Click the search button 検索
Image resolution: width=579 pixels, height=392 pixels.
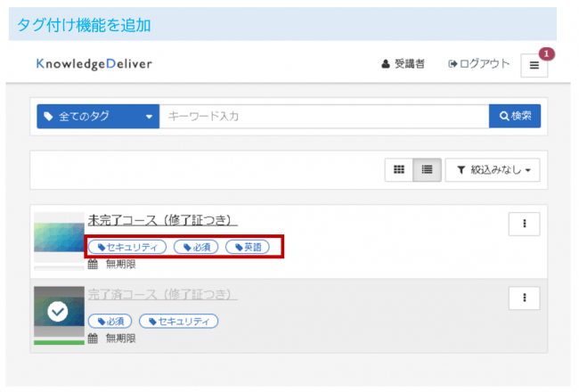[515, 117]
